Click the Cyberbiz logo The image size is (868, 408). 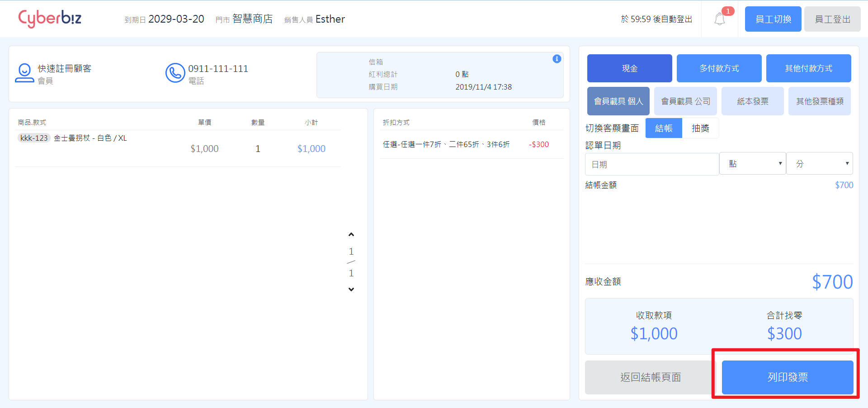coord(50,19)
